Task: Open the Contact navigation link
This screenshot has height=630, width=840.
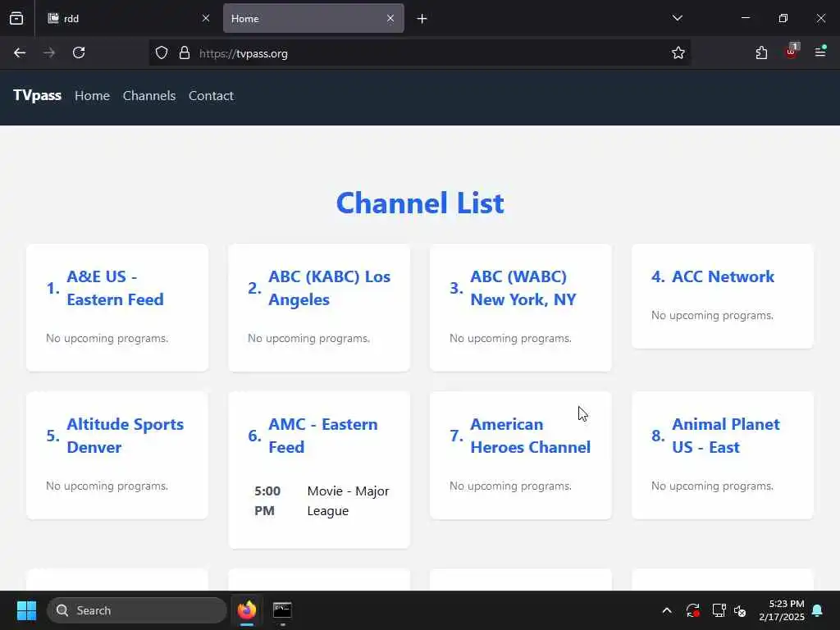Action: point(211,96)
